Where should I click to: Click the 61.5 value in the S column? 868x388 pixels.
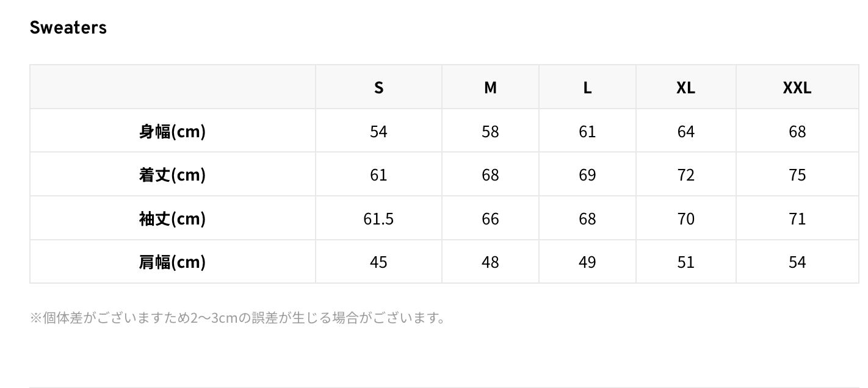point(378,218)
